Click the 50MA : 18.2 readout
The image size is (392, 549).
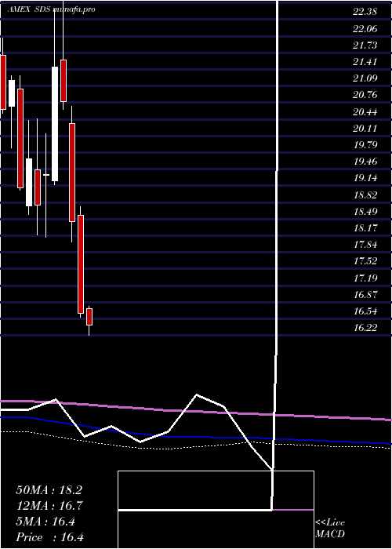pyautogui.click(x=49, y=490)
